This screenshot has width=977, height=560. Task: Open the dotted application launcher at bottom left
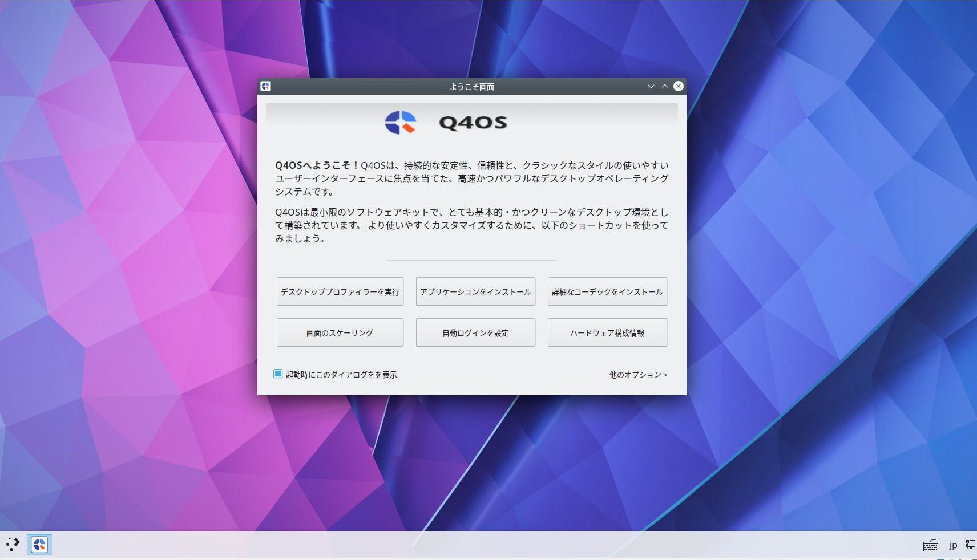13,544
